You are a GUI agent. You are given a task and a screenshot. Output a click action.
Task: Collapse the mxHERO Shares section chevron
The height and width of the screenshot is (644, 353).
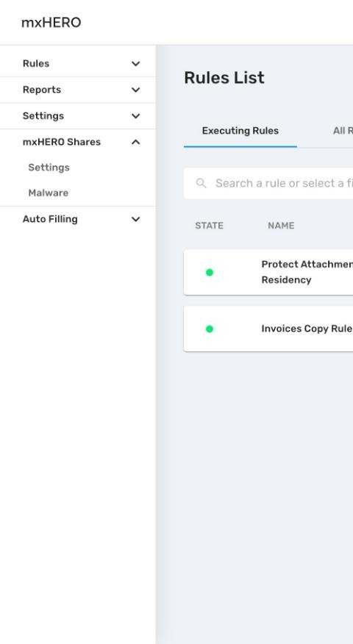click(x=135, y=142)
